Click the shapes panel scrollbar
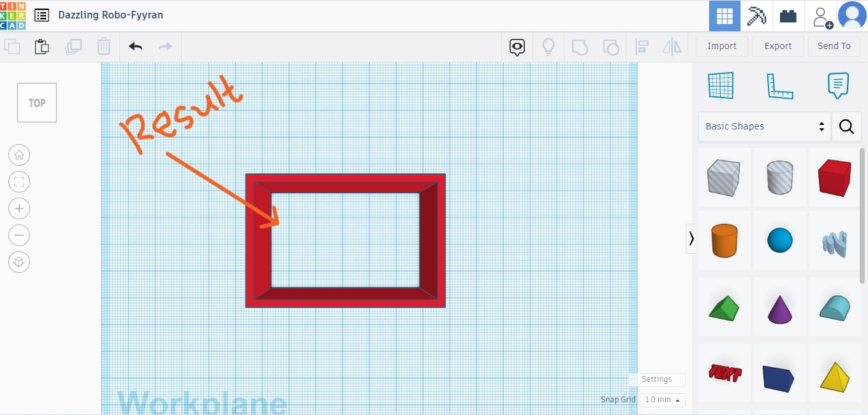The width and height of the screenshot is (868, 415). (x=863, y=217)
